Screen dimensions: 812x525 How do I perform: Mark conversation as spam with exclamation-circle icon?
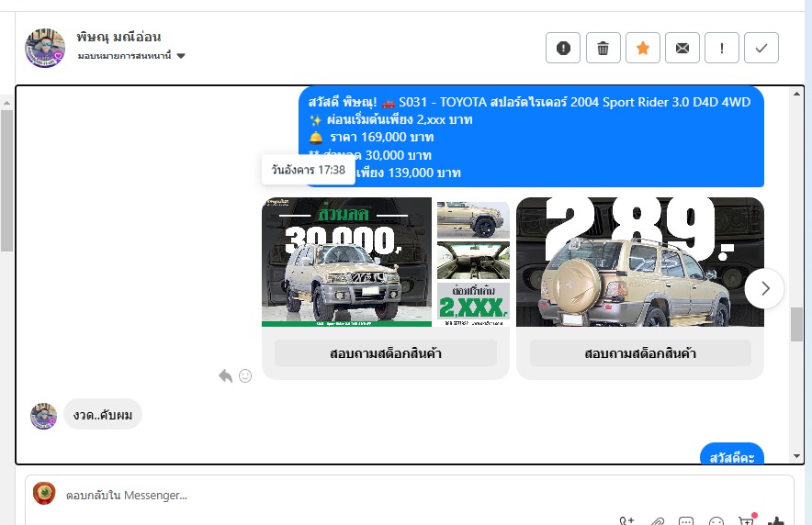point(563,48)
